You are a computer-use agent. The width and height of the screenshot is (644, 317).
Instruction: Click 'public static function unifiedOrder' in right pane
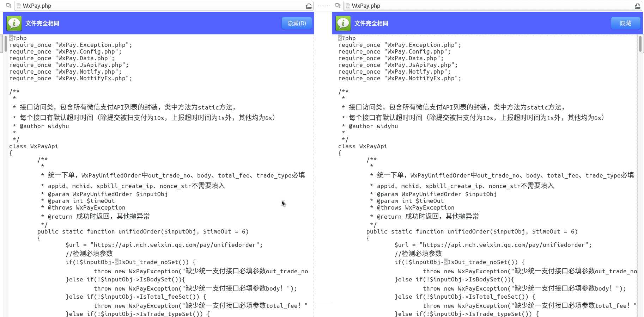click(x=472, y=231)
